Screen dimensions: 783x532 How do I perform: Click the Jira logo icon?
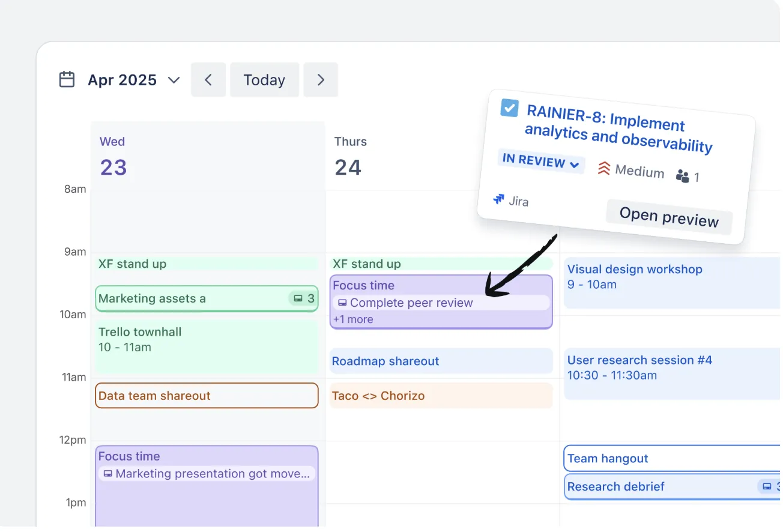tap(498, 199)
